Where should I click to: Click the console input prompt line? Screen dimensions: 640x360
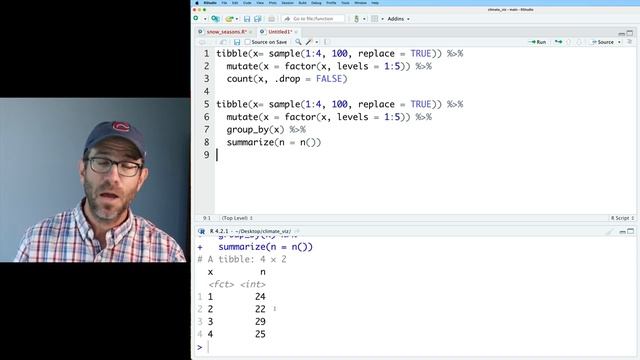pos(416,347)
